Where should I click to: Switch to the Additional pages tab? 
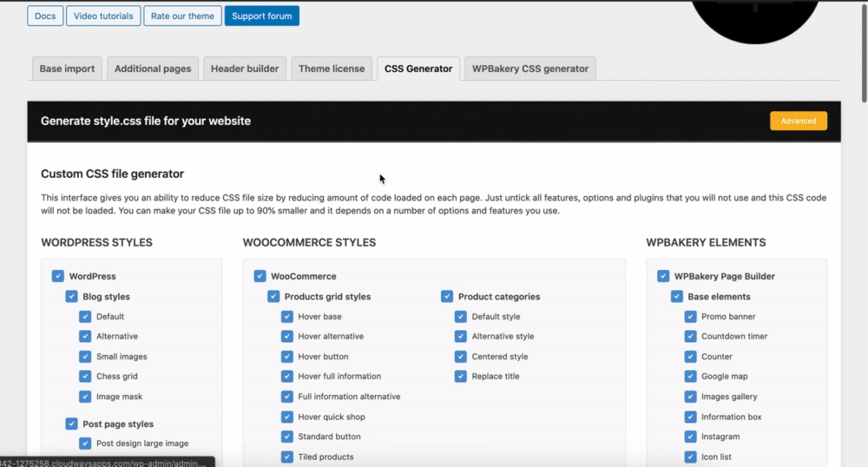coord(153,69)
